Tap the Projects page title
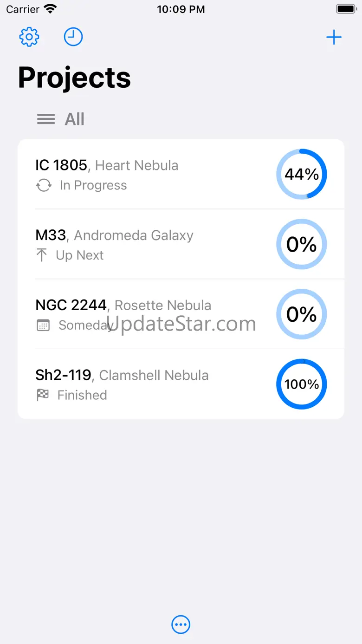The image size is (362, 644). pos(74,78)
